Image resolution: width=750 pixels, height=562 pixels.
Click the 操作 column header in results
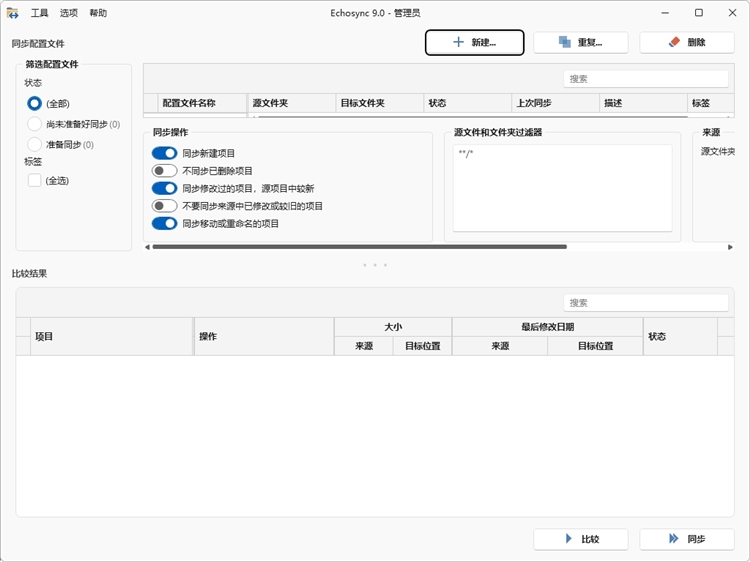pyautogui.click(x=264, y=336)
